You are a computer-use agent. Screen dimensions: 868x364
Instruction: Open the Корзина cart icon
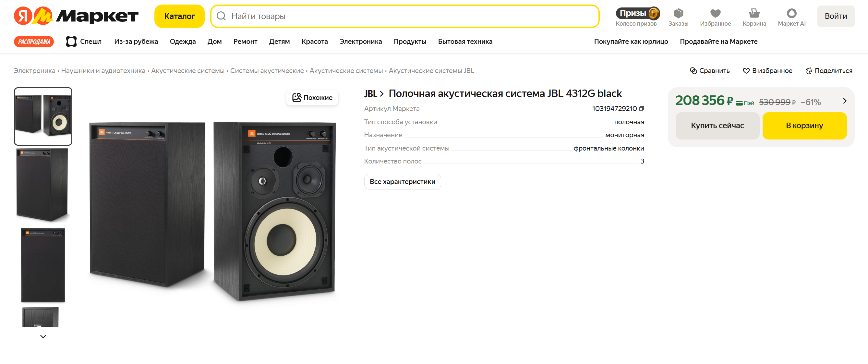(x=754, y=14)
